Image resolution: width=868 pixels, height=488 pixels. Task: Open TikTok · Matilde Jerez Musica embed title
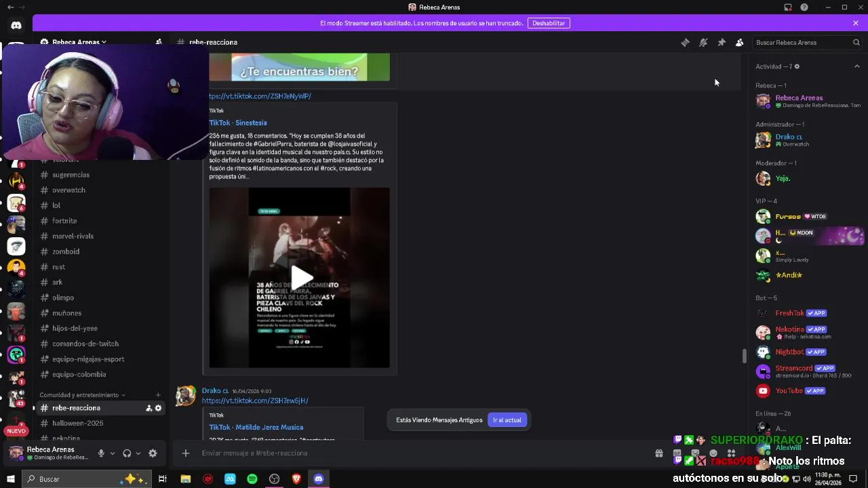(x=256, y=428)
